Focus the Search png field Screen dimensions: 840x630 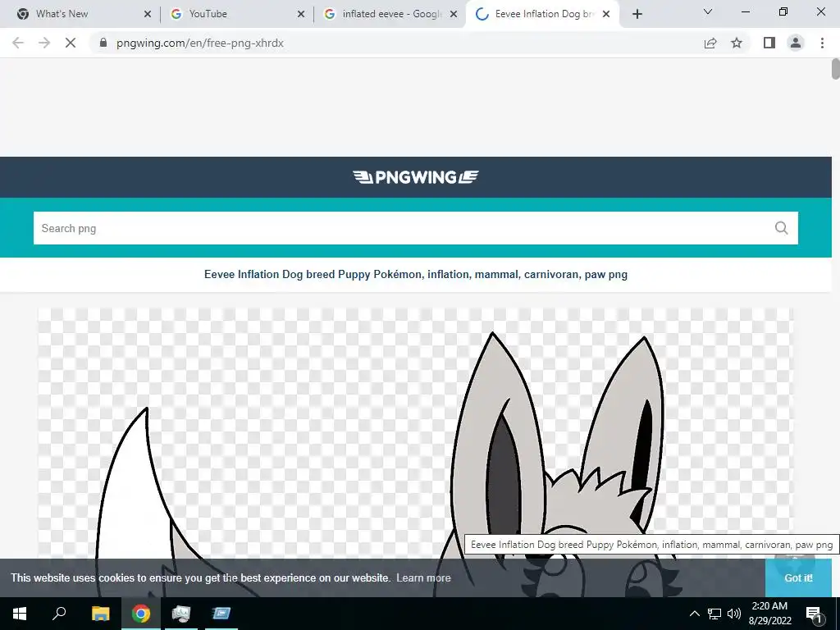click(x=416, y=228)
